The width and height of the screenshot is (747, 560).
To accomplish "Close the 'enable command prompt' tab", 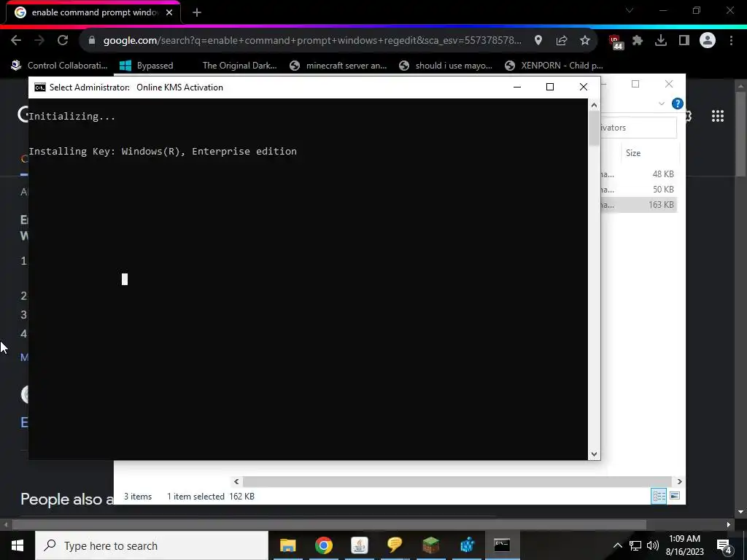I will tap(169, 12).
